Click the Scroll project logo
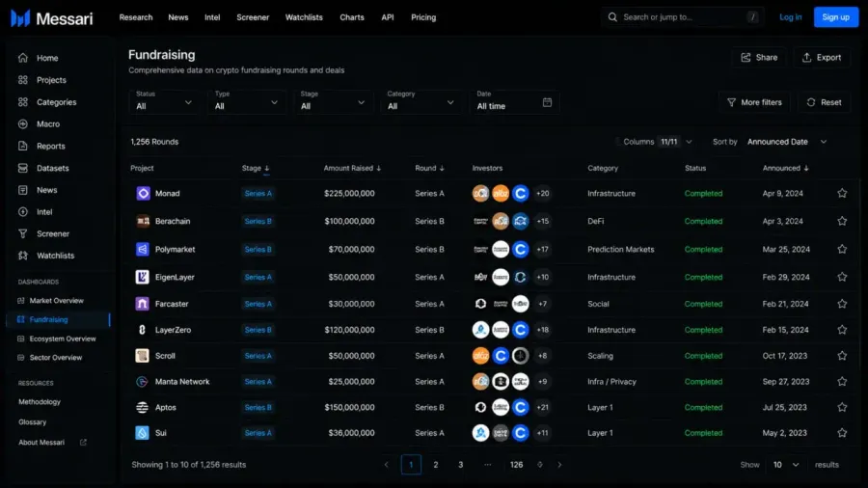The height and width of the screenshot is (488, 868). (143, 356)
